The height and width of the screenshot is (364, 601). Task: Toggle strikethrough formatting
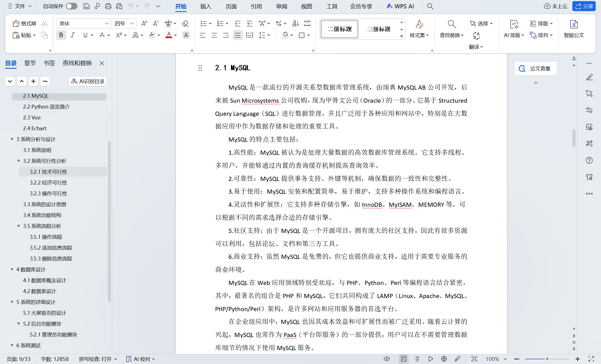click(102, 35)
